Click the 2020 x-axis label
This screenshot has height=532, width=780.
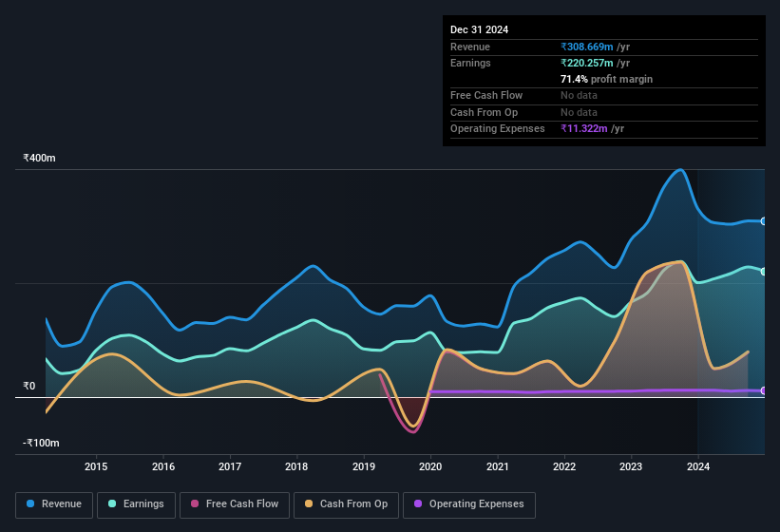pyautogui.click(x=430, y=466)
